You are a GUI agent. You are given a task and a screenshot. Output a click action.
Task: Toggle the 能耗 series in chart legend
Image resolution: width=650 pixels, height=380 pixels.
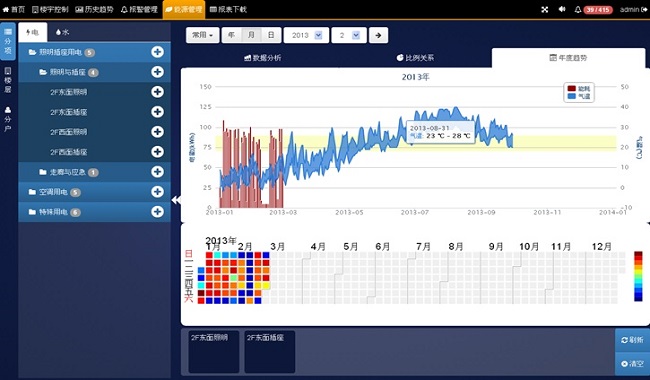pos(579,89)
